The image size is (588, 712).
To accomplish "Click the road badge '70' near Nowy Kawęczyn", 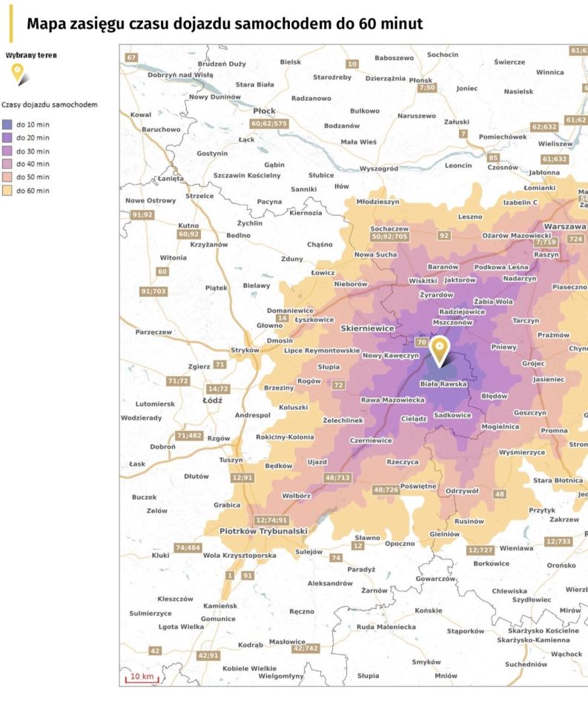I will coord(422,342).
